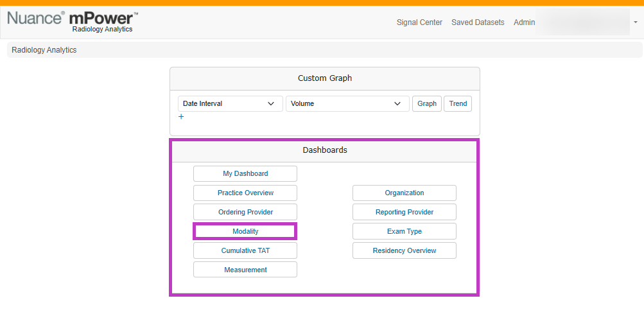Click the plus icon to add graph field
644x323 pixels.
(x=181, y=117)
